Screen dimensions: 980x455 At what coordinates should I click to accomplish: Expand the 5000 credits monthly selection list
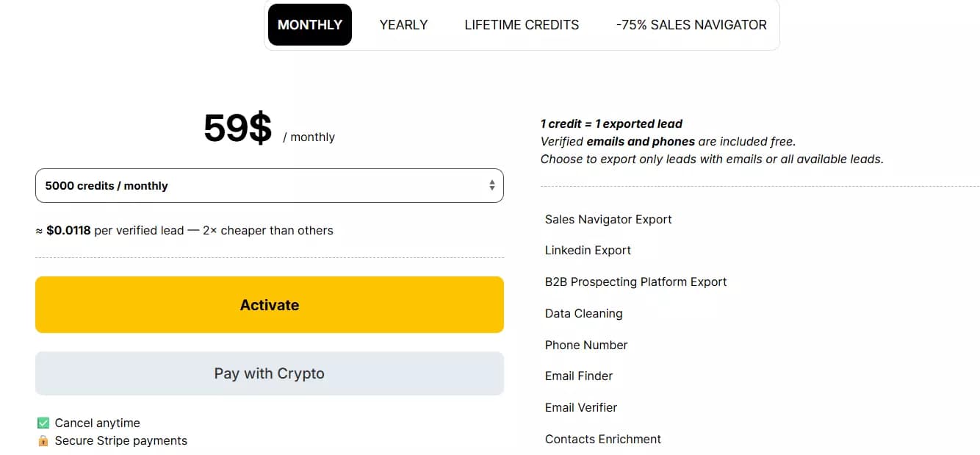coord(270,185)
